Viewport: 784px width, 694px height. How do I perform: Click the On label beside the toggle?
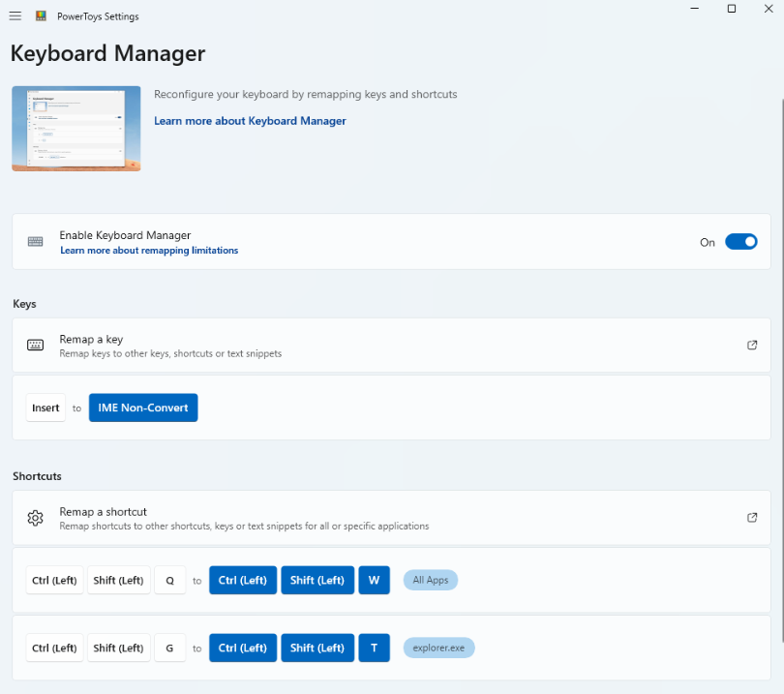(707, 243)
